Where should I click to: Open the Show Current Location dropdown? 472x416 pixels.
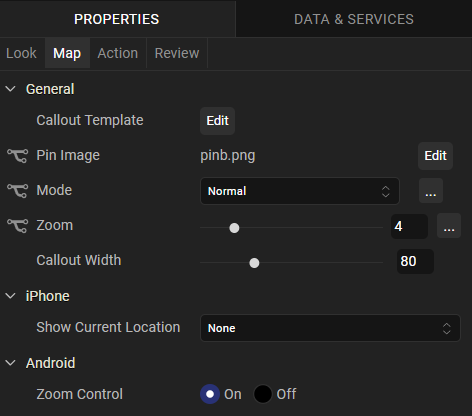pyautogui.click(x=330, y=328)
